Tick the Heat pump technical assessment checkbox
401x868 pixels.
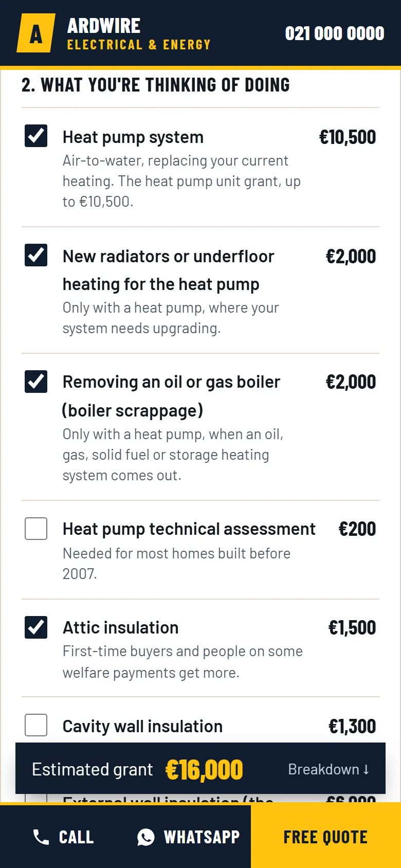[x=36, y=529]
